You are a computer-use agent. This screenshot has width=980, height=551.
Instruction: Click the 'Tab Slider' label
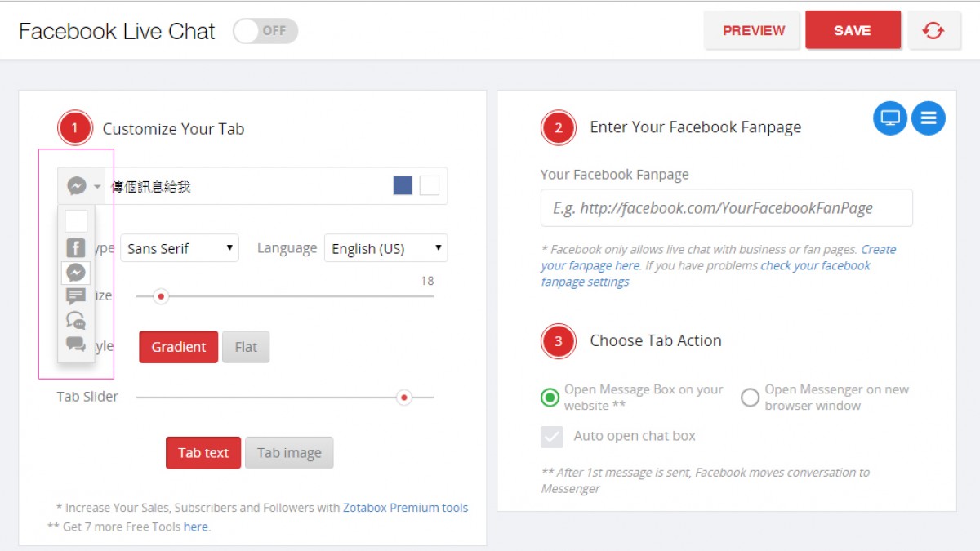[87, 397]
